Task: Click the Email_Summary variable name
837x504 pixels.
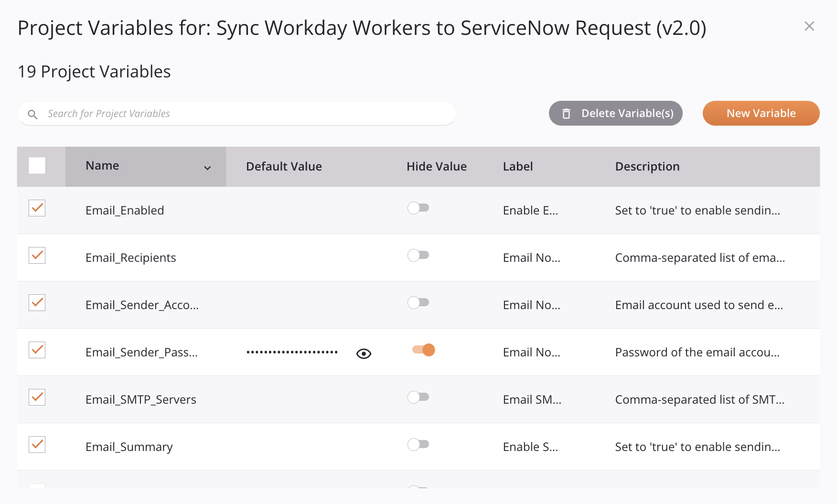Action: pos(129,447)
